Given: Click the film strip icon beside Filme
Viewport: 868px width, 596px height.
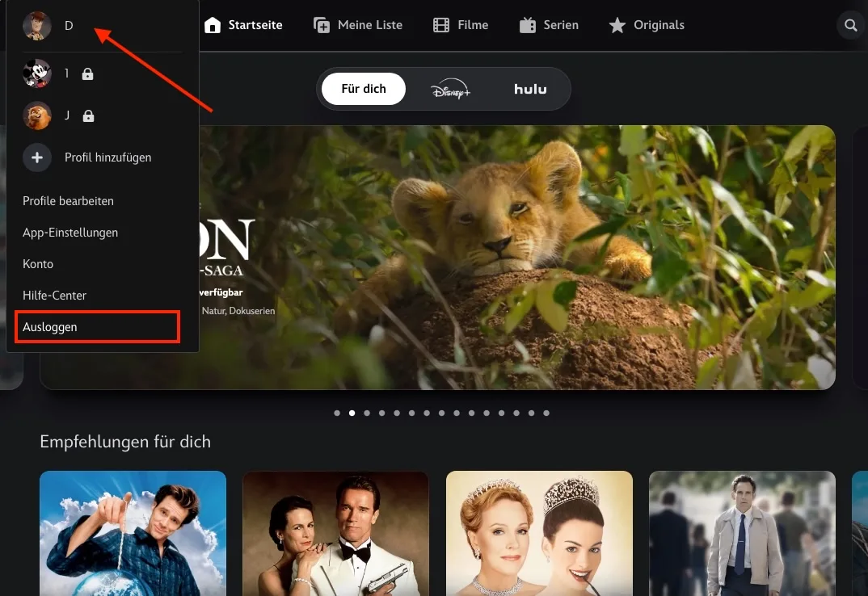Looking at the screenshot, I should click(441, 25).
